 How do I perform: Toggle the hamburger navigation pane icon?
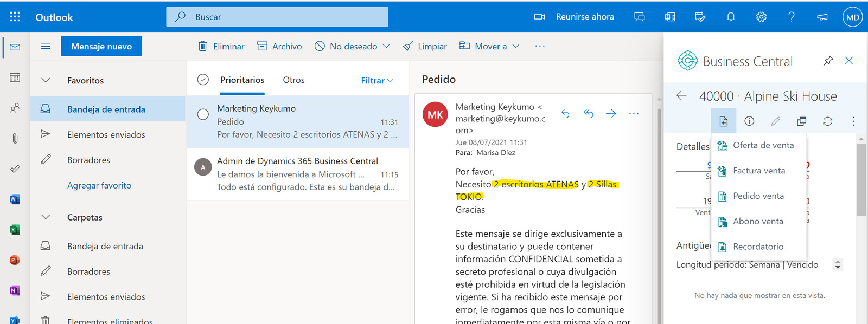[46, 46]
